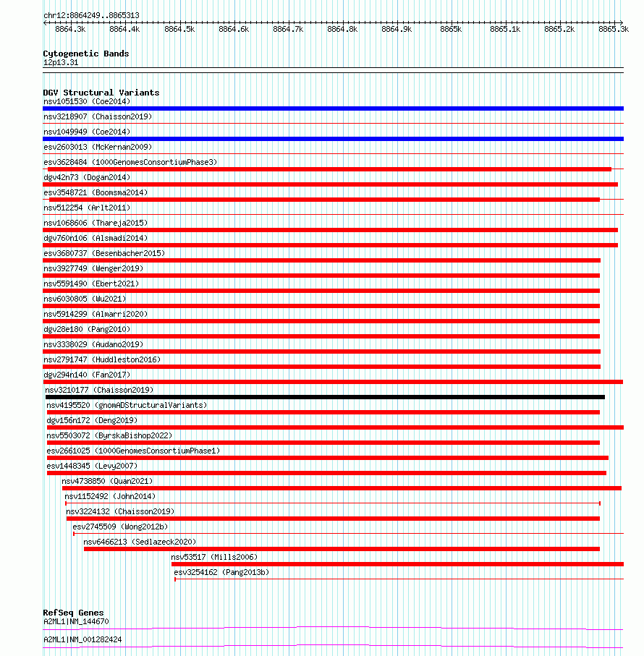Click dgv156n172 (Deng2019) label
The image size is (644, 656).
[x=92, y=420]
